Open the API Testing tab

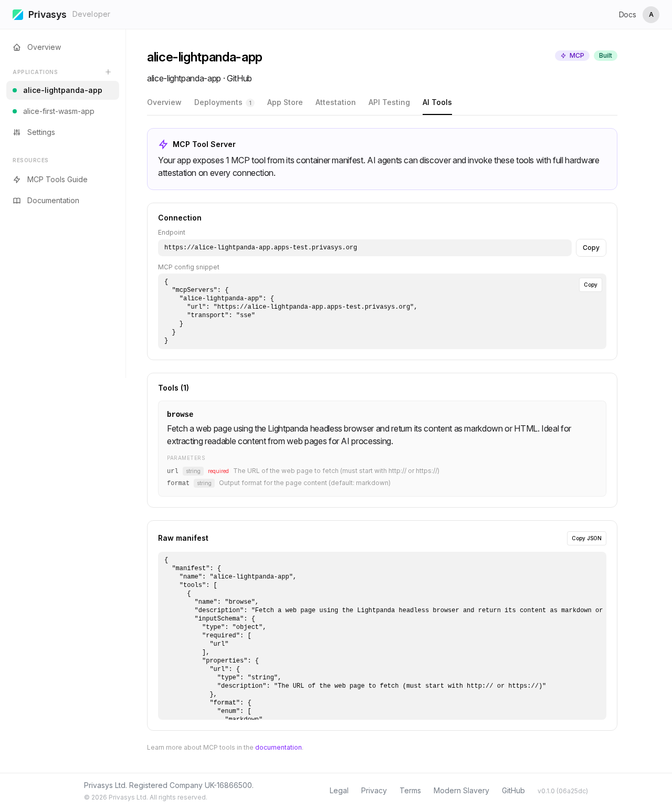click(389, 102)
